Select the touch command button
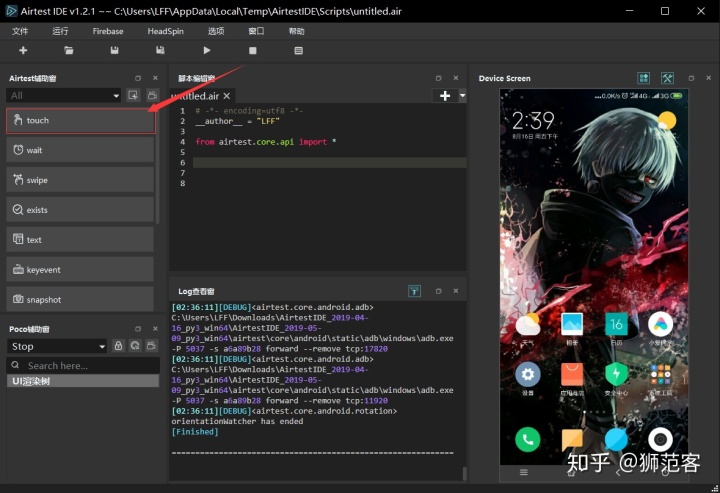Viewport: 720px width, 493px height. 80,121
